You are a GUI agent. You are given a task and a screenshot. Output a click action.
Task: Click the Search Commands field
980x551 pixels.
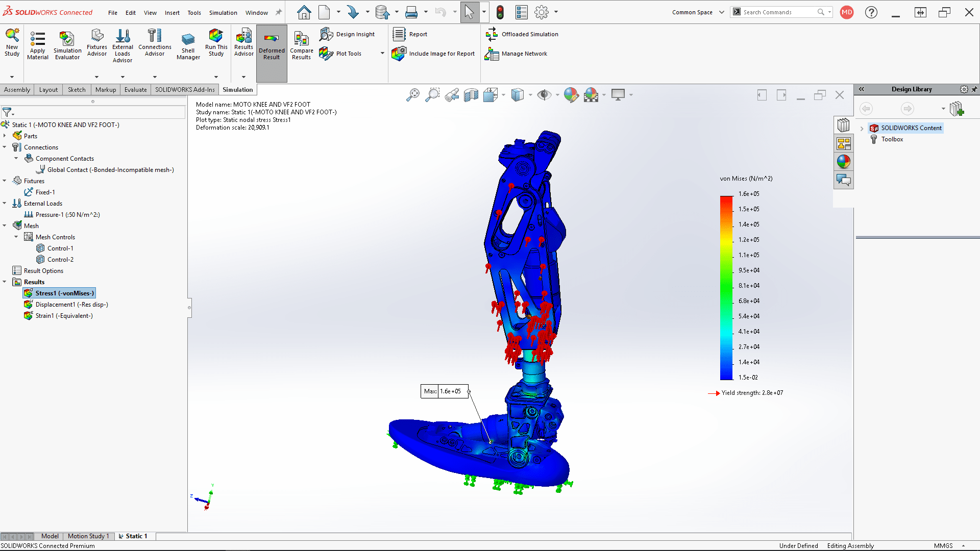pos(781,12)
